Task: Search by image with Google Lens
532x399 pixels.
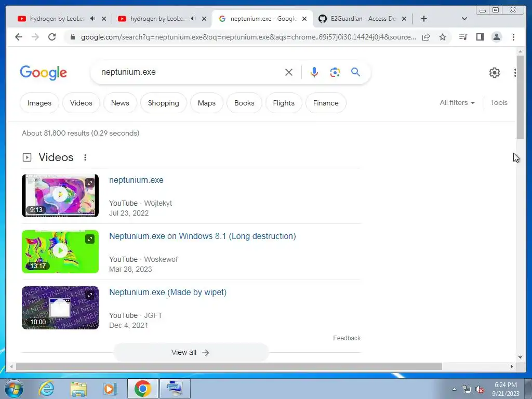Action: point(335,72)
